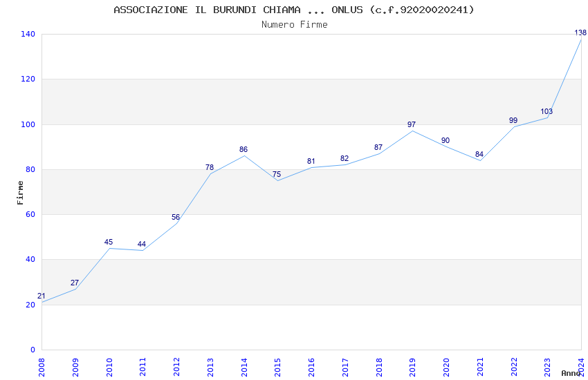Click the data label 103 for 2023
Screen dimensions: 588x380
point(546,111)
